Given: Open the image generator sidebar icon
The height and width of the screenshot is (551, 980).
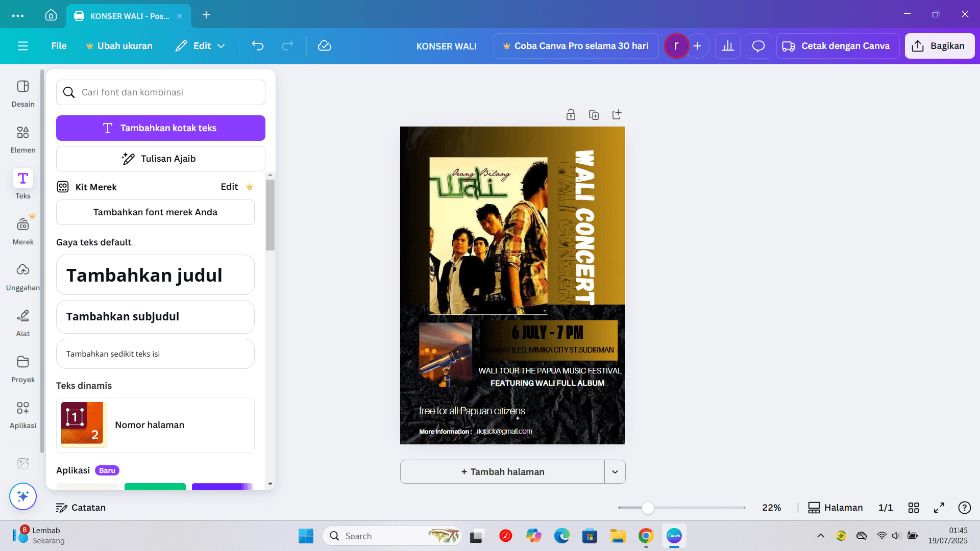Looking at the screenshot, I should click(x=23, y=463).
